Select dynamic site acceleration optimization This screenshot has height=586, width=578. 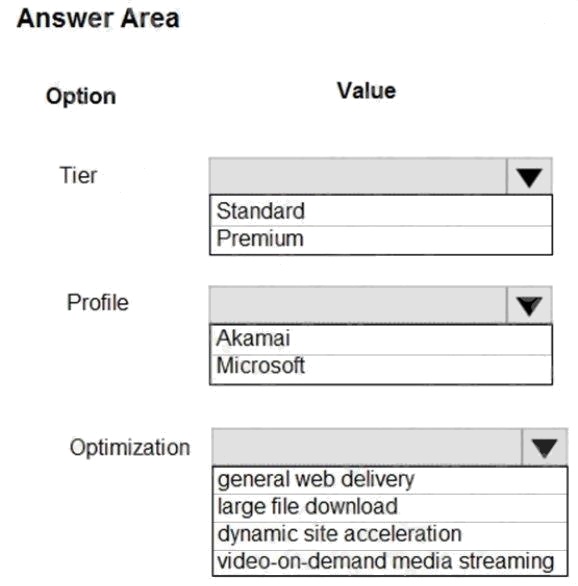[390, 536]
